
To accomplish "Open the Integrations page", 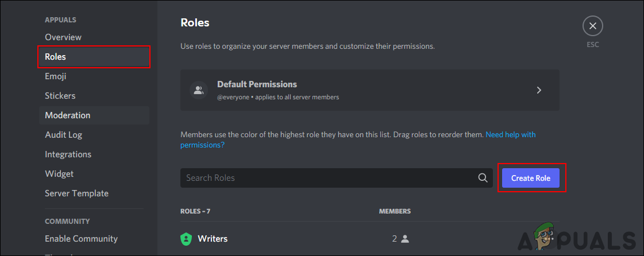I will point(68,154).
